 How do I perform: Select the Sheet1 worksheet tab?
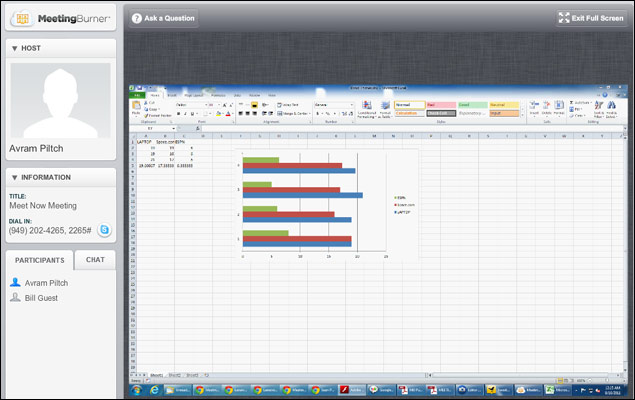[x=156, y=375]
